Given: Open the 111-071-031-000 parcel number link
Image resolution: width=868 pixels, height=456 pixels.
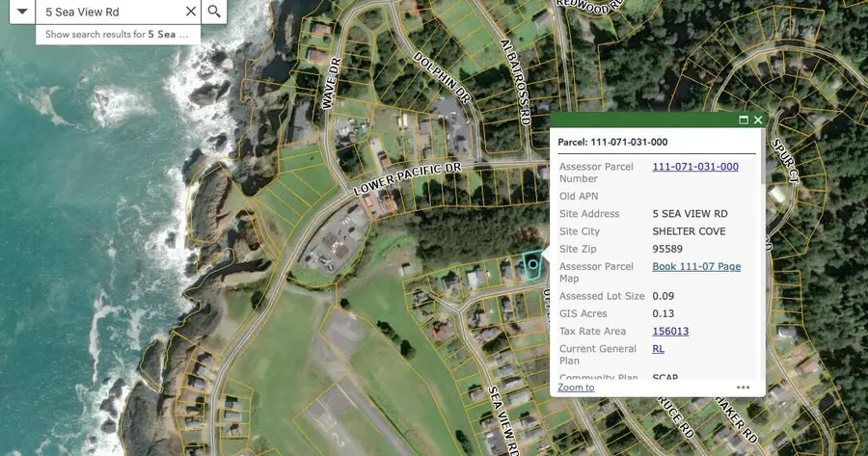Looking at the screenshot, I should (x=695, y=167).
